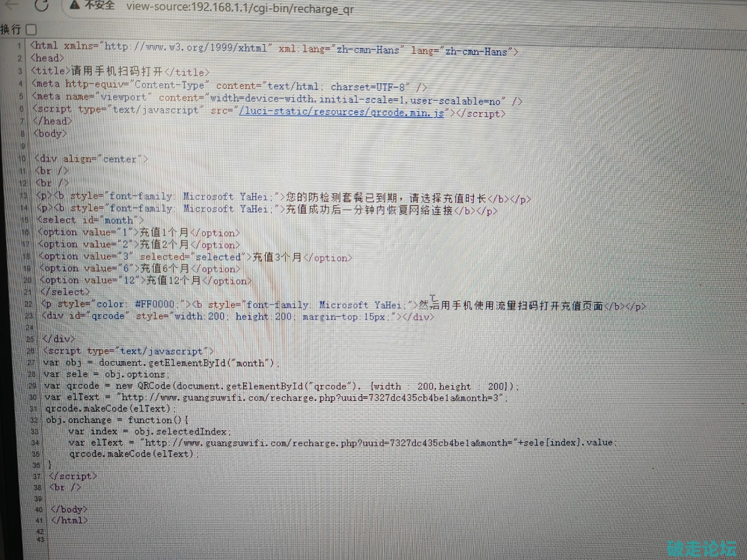Click the browser back arrow
The width and height of the screenshot is (747, 560).
(x=11, y=4)
